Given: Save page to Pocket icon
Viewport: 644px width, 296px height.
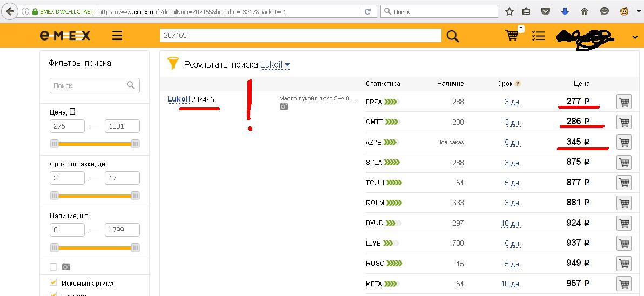Looking at the screenshot, I should coord(546,11).
